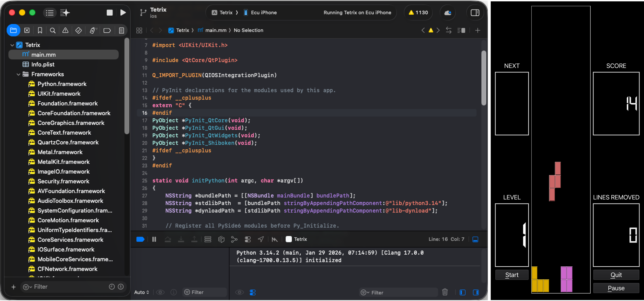Open the Breakpoint navigator
The image size is (644, 301).
tap(107, 31)
